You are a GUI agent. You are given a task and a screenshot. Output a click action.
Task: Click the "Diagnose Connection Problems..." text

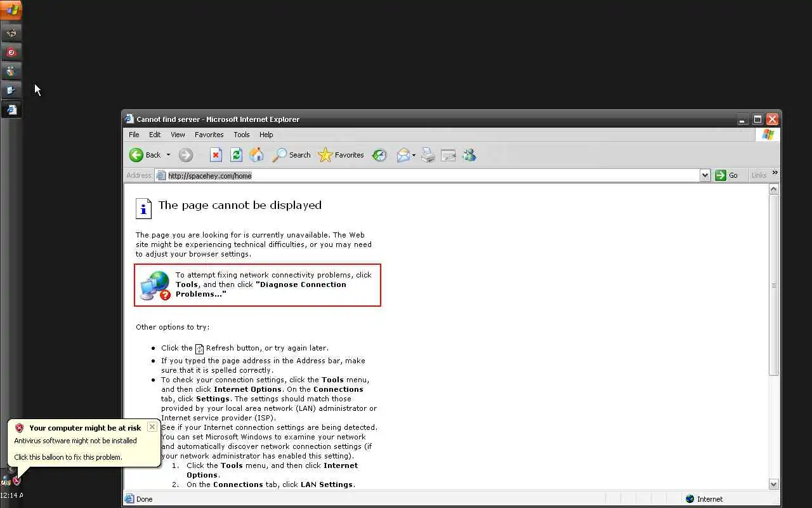pos(260,289)
